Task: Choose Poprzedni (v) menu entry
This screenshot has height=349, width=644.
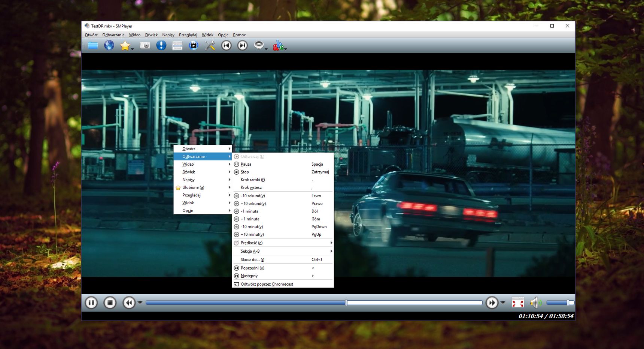Action: [x=283, y=268]
